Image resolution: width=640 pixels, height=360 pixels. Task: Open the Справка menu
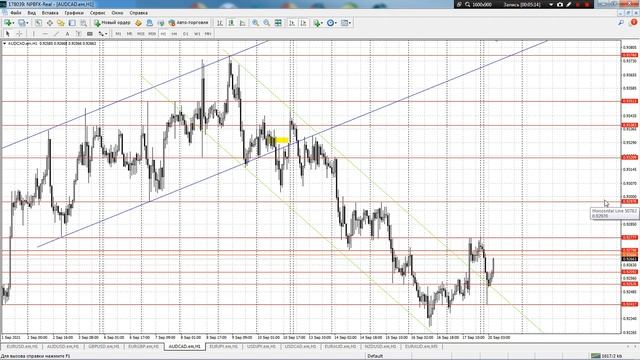[x=138, y=13]
